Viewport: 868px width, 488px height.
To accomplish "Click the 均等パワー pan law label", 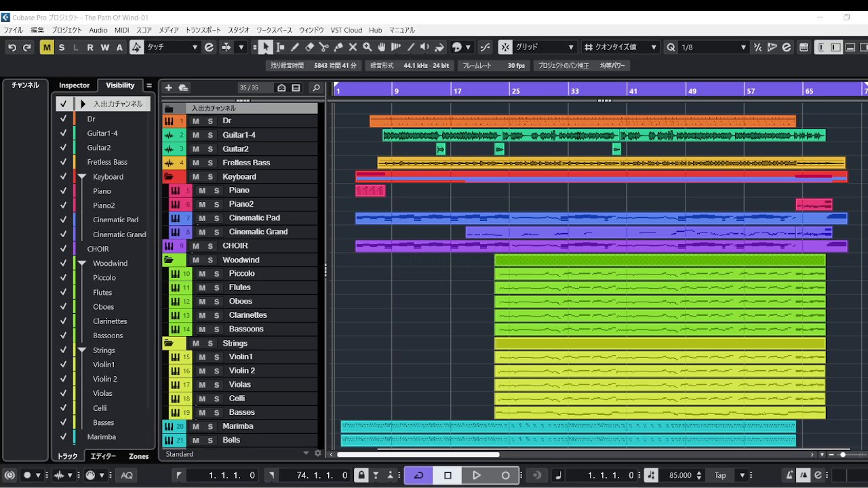I will [x=612, y=66].
